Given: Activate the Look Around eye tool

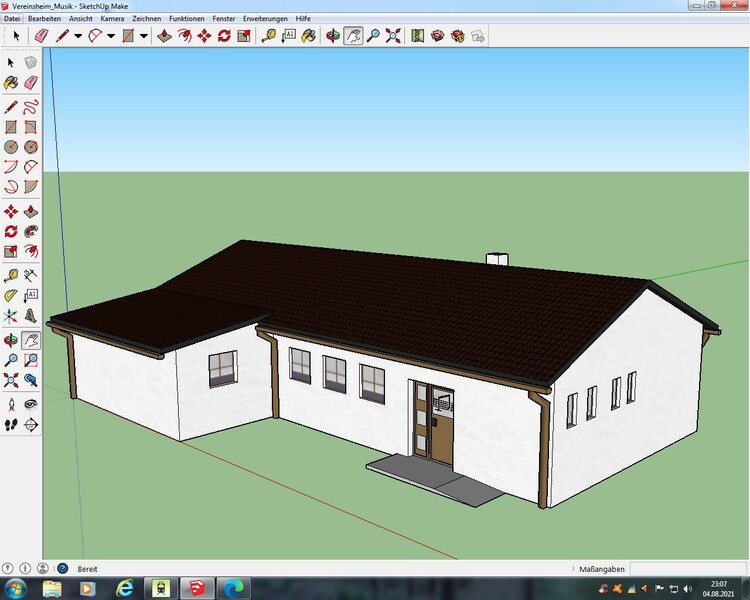Looking at the screenshot, I should click(31, 405).
